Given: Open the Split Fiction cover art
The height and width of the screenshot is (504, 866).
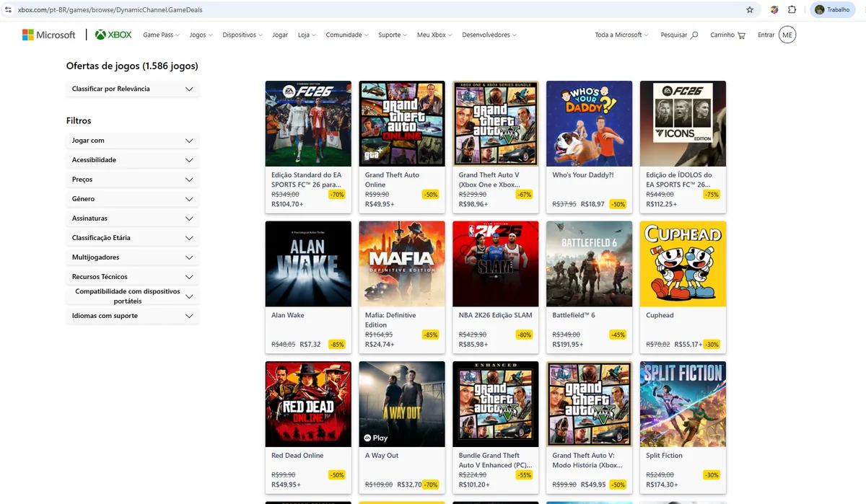Looking at the screenshot, I should (x=683, y=404).
